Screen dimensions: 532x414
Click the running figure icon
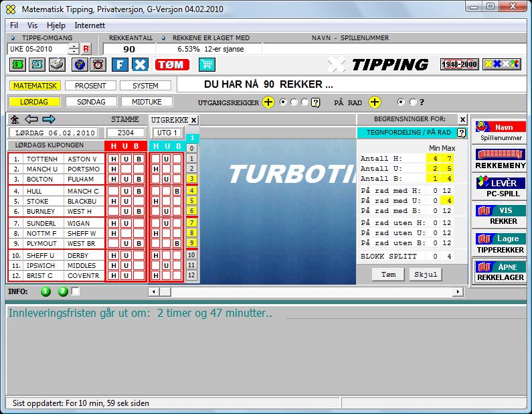point(15,119)
